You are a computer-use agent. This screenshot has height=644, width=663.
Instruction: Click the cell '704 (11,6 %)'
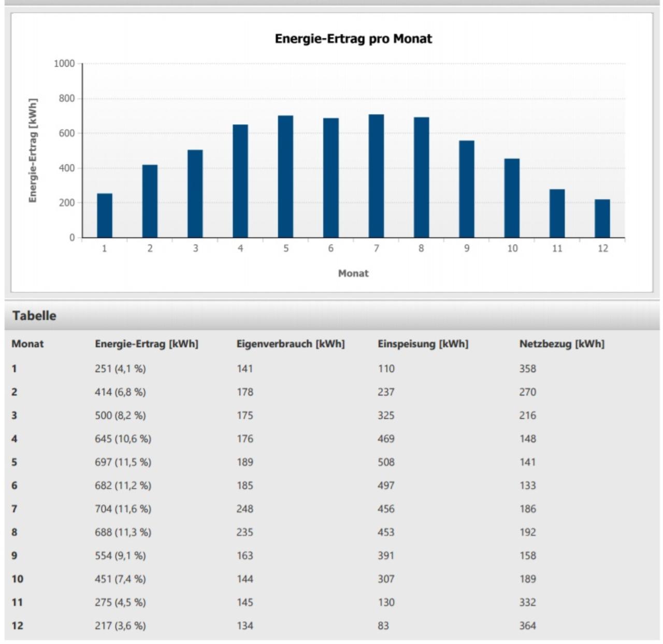point(123,509)
